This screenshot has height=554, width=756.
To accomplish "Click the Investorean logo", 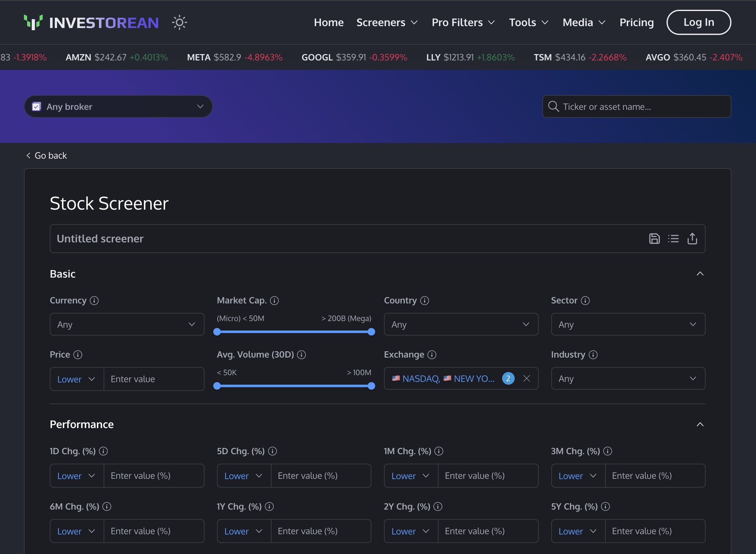I will coord(91,22).
